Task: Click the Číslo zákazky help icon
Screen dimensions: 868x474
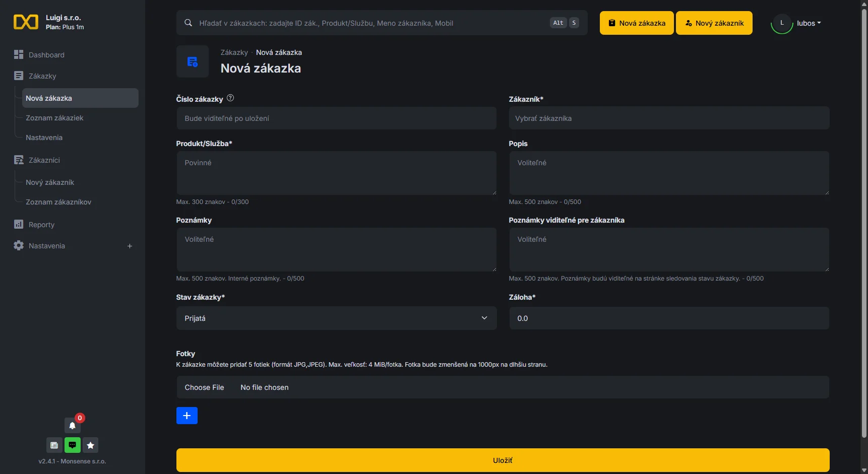Action: [x=230, y=98]
